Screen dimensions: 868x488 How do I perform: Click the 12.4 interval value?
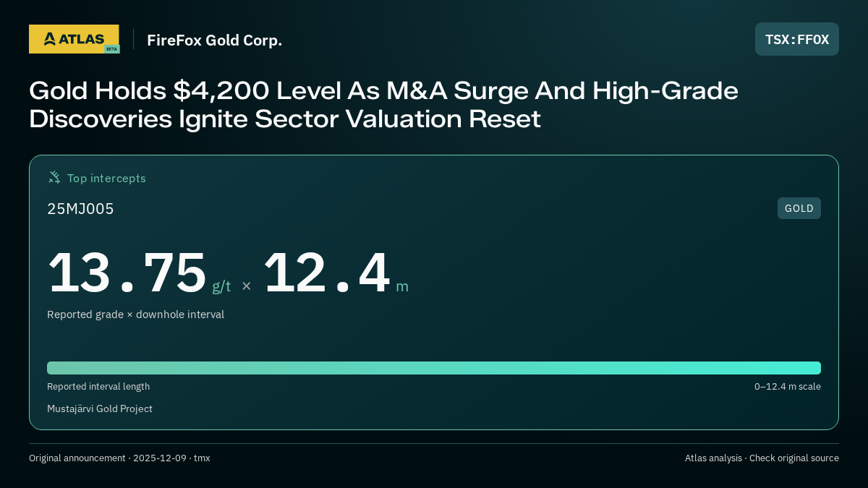(x=326, y=273)
